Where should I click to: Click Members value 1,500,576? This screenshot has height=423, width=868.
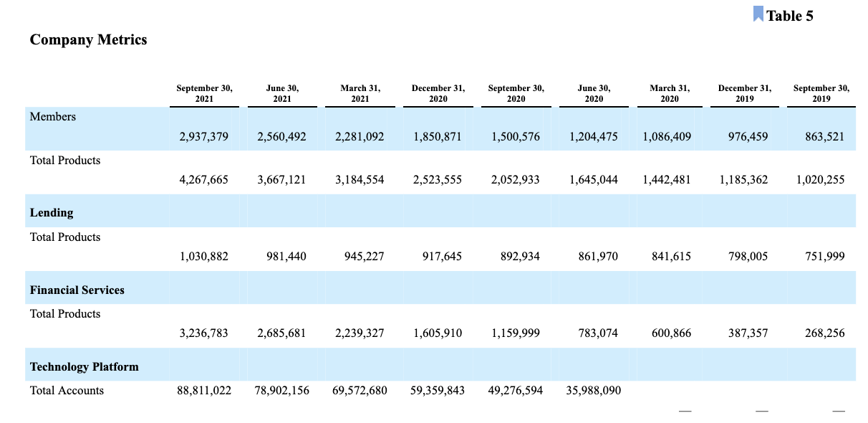tap(516, 137)
